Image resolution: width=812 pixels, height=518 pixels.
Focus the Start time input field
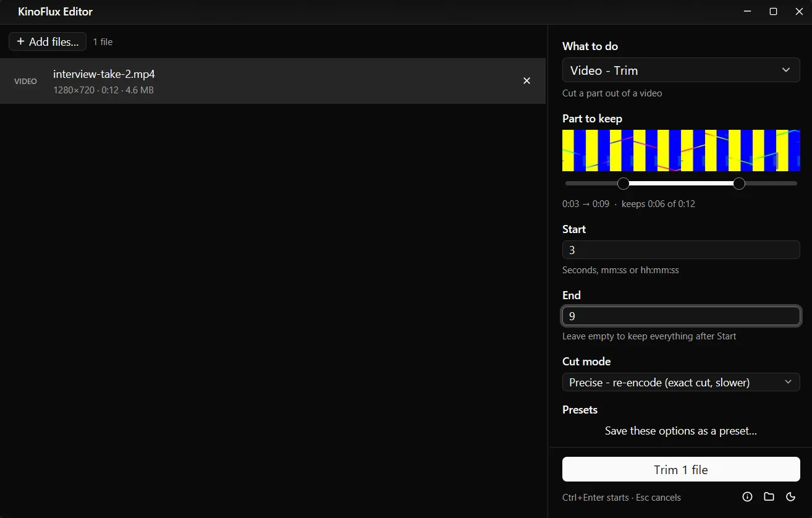point(681,250)
